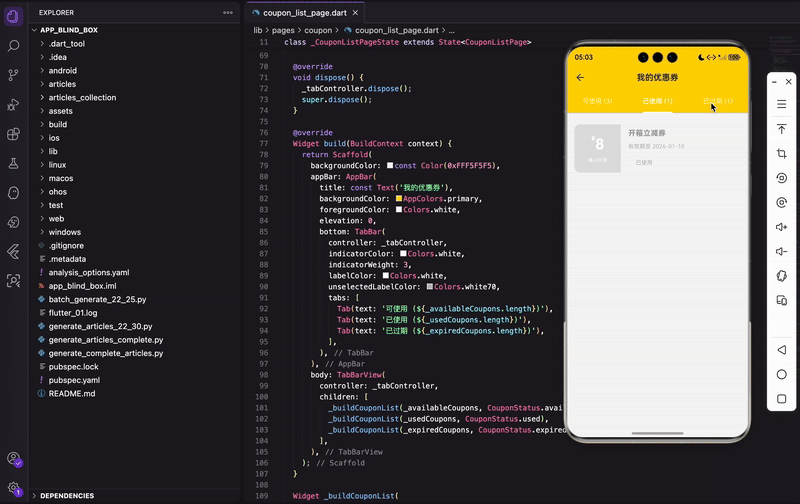Image resolution: width=800 pixels, height=504 pixels.
Task: Open batch_generate_22_25.py file
Action: [97, 299]
